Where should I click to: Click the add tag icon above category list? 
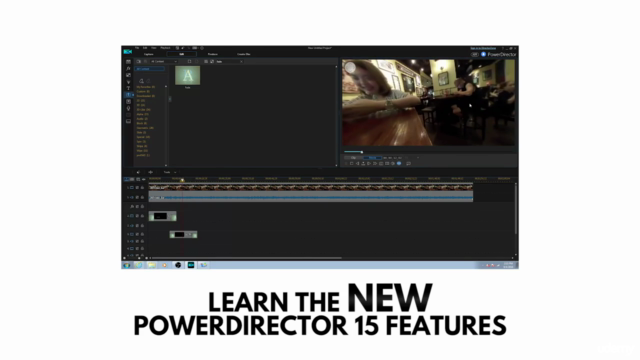[x=141, y=81]
